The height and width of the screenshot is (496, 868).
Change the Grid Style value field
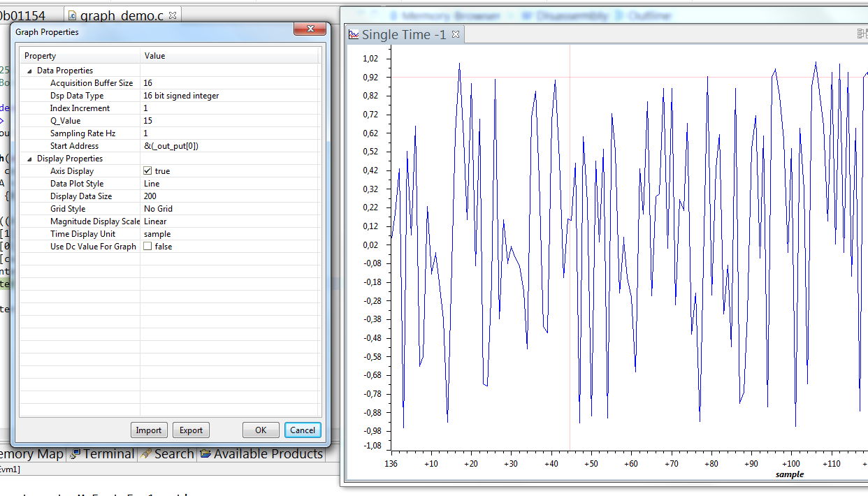click(230, 208)
